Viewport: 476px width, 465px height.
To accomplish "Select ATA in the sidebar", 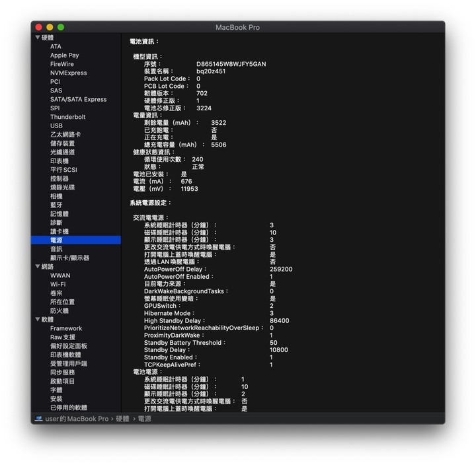I will 56,46.
